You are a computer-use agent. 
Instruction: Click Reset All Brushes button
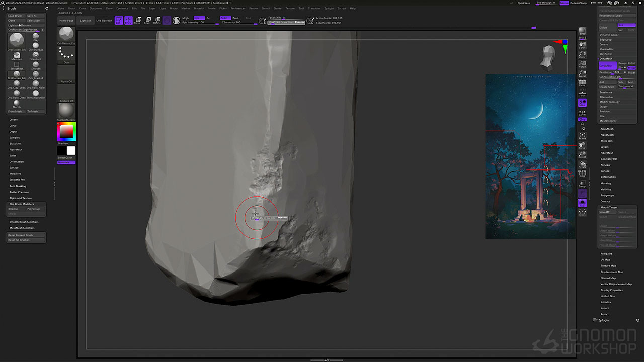pos(26,240)
